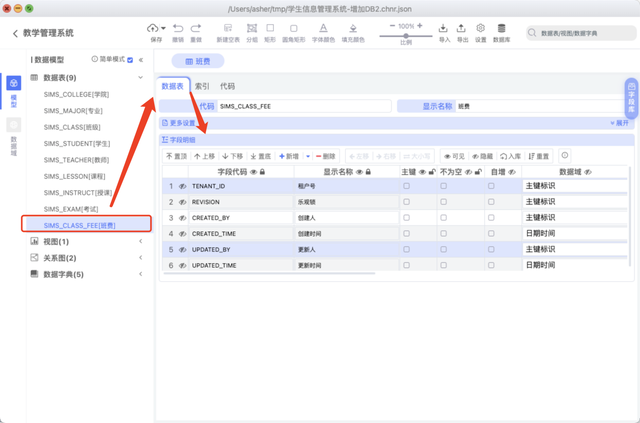Select the 数据域 sidebar icon
Viewport: 640px width, 423px height.
click(14, 125)
